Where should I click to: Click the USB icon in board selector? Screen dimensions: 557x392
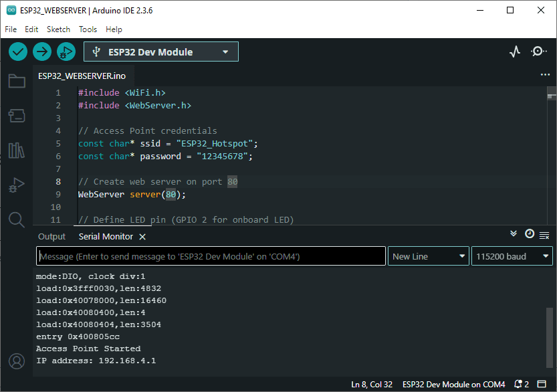[x=96, y=52]
